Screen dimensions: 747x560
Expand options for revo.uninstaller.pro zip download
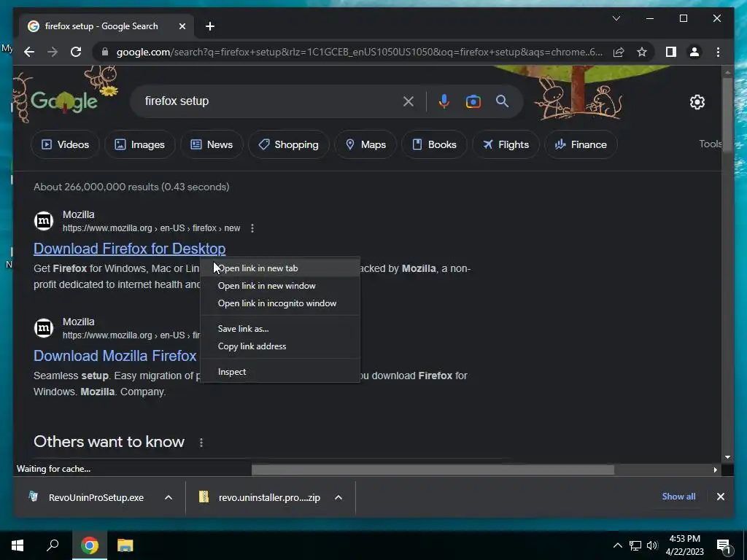coord(338,497)
